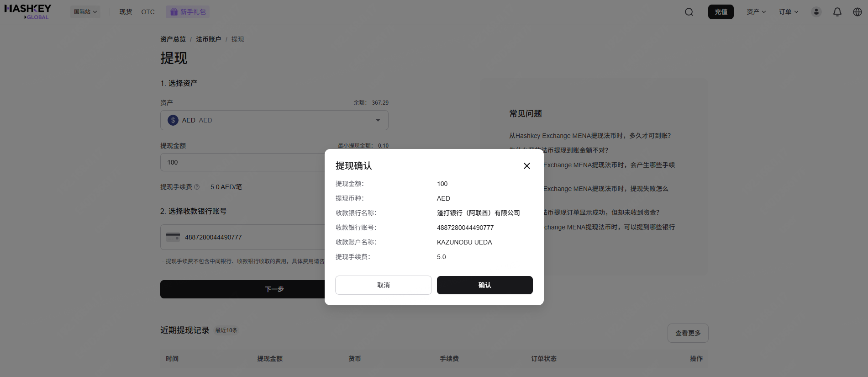This screenshot has width=868, height=377.
Task: Click the HashKey Global logo
Action: click(x=27, y=12)
